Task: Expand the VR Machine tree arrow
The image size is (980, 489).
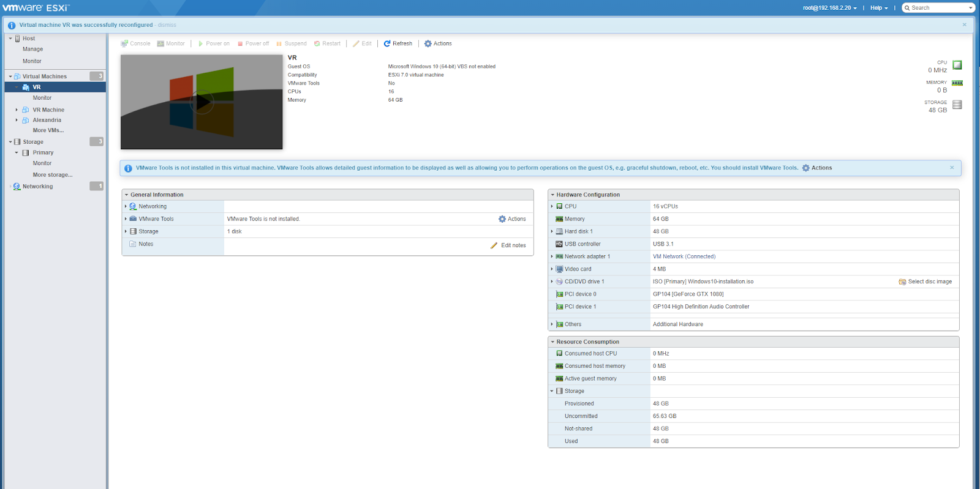Action: 17,110
